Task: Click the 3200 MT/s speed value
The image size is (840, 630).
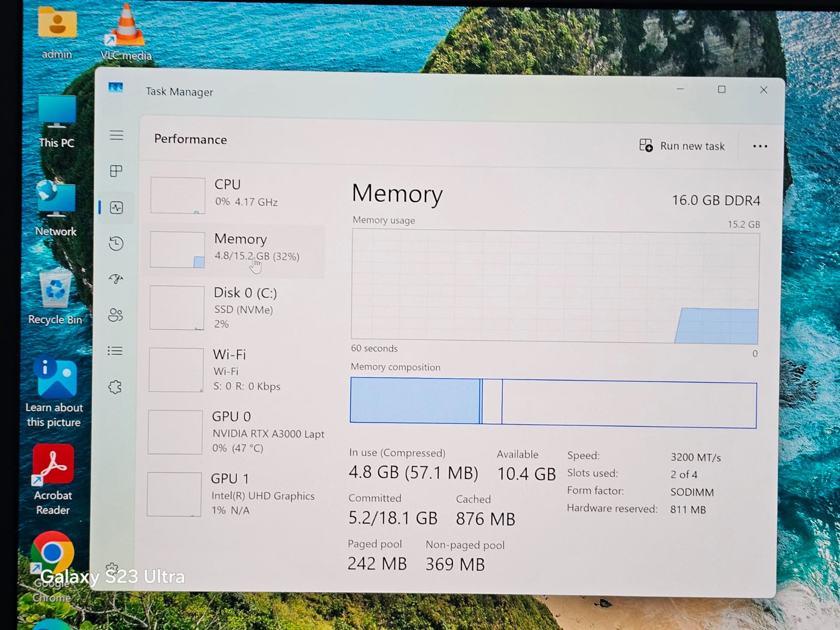Action: point(696,457)
